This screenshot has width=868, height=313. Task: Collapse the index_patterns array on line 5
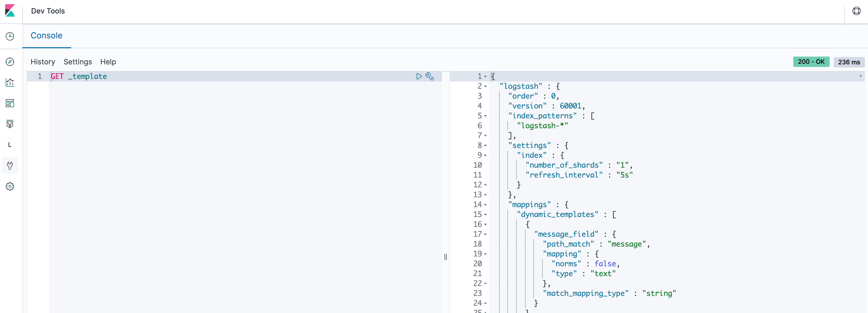(x=485, y=116)
